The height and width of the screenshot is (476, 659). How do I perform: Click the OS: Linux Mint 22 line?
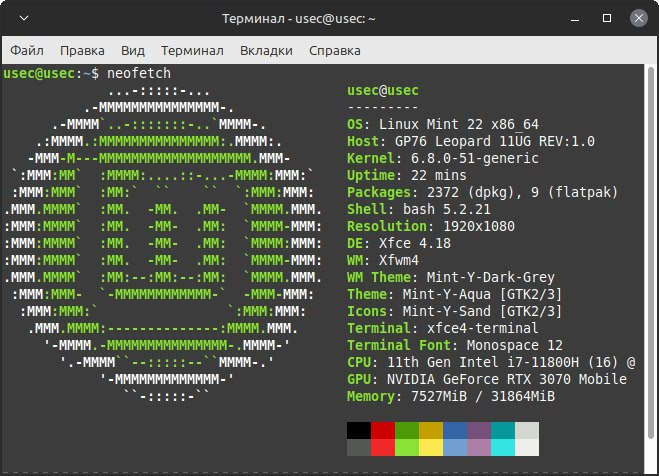[443, 124]
